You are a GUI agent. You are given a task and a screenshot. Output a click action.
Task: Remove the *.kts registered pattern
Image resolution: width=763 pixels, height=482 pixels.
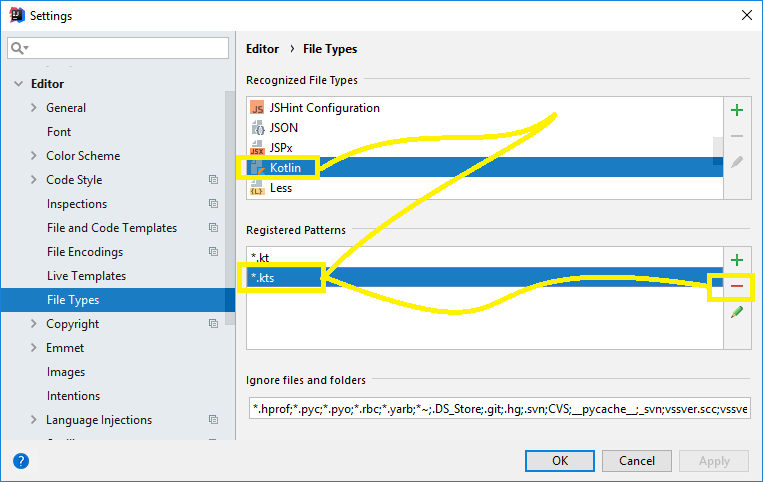click(737, 286)
